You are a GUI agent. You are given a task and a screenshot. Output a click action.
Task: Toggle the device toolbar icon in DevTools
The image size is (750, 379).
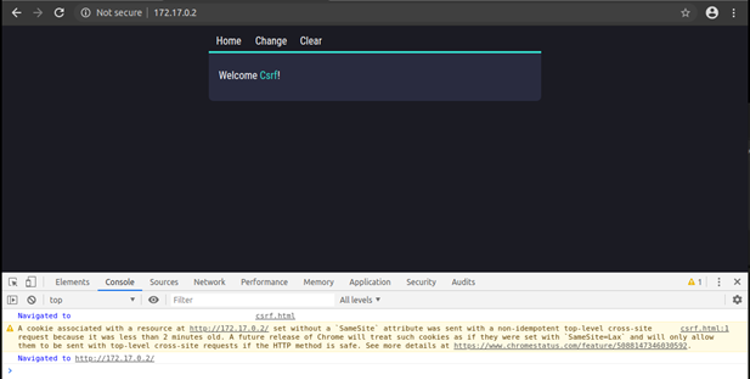point(31,282)
